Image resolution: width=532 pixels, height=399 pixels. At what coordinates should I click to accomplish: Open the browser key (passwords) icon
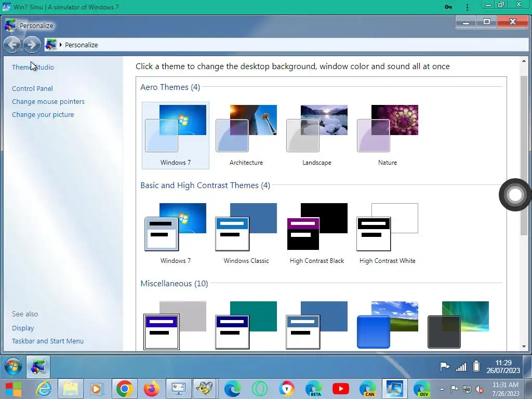point(448,7)
